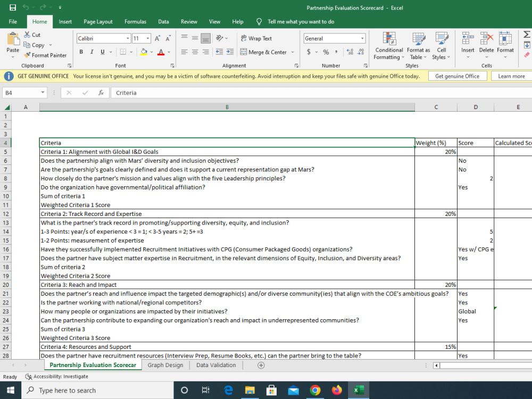Toggle Center horizontal alignment
Screen dimensions: 532x399
(195, 52)
